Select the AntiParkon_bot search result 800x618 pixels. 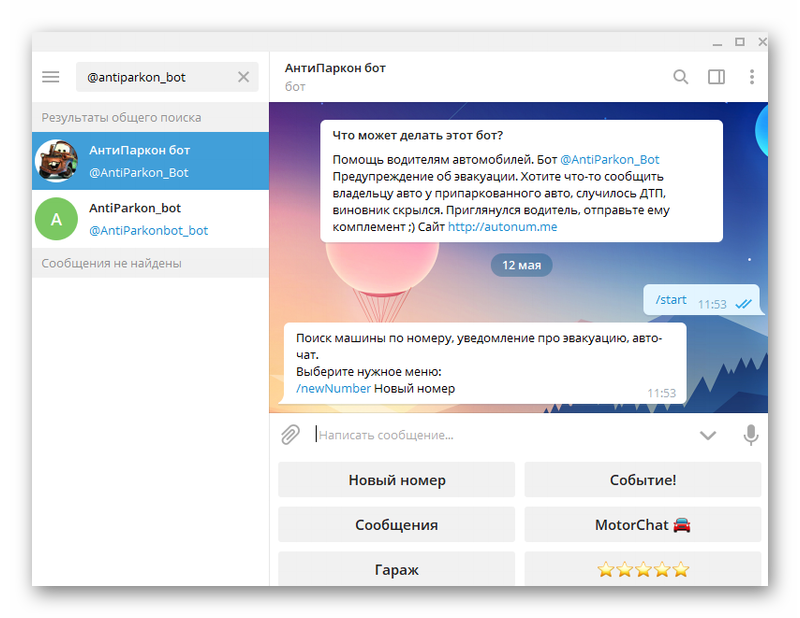coord(151,219)
